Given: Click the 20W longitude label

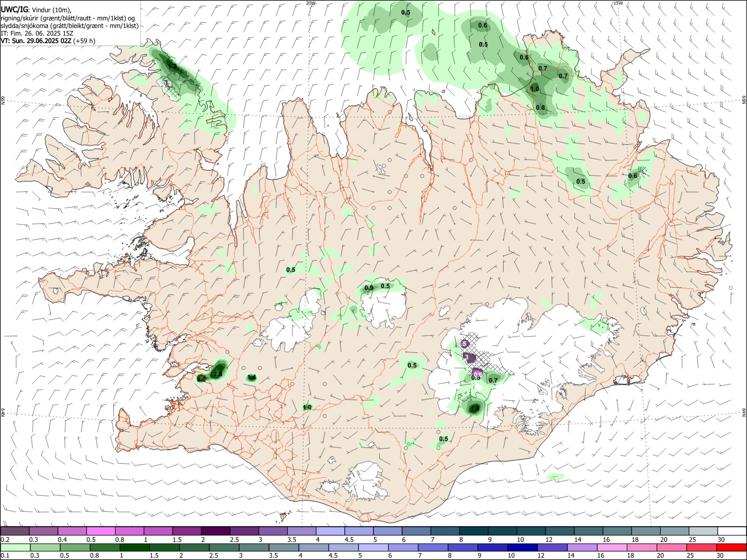Looking at the screenshot, I should coord(310,3).
